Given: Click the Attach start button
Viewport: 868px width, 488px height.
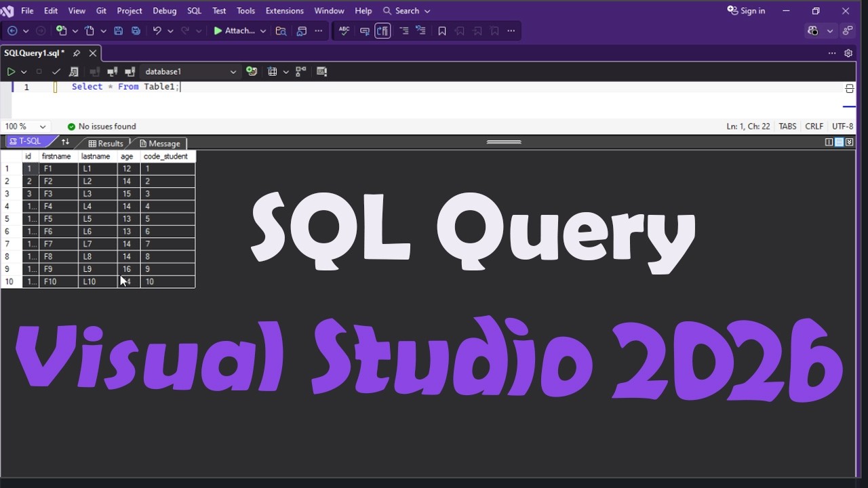Looking at the screenshot, I should (235, 30).
